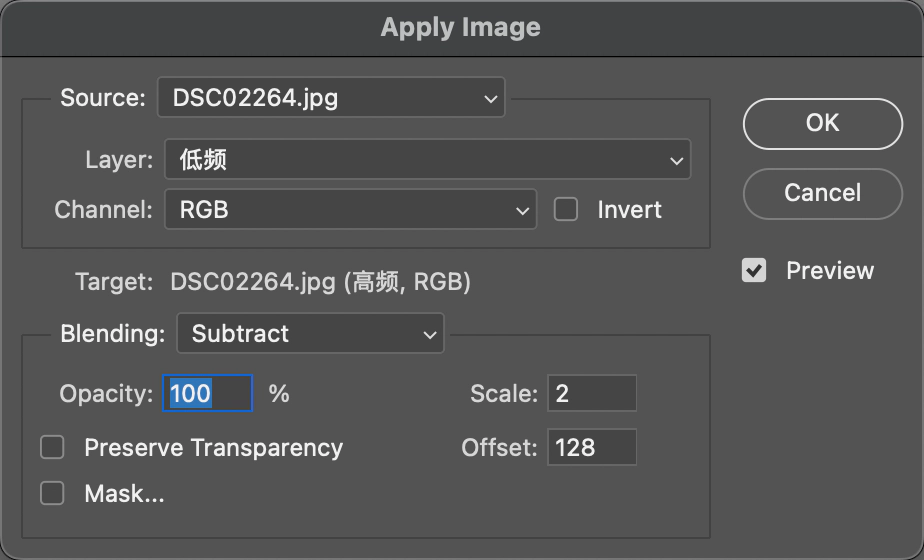Cancel the Apply Image dialog
This screenshot has height=560, width=924.
point(822,192)
